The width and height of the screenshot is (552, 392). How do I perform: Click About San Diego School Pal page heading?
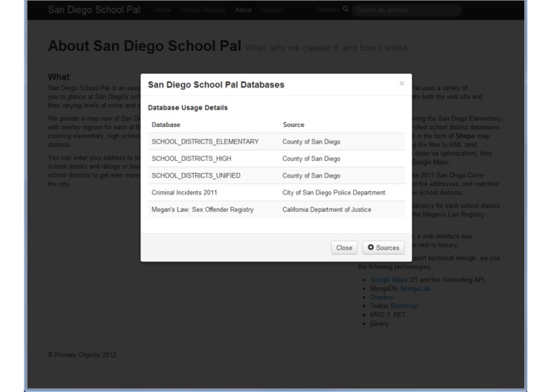(x=145, y=46)
